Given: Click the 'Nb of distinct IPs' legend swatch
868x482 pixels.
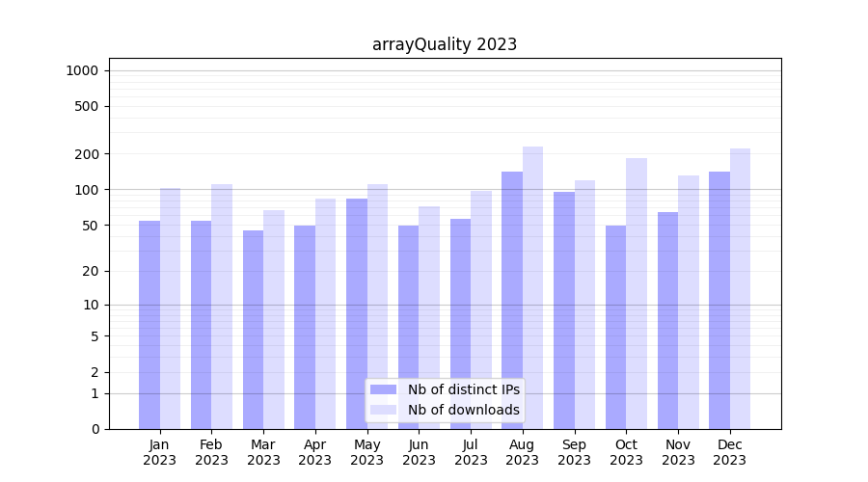Looking at the screenshot, I should [384, 389].
